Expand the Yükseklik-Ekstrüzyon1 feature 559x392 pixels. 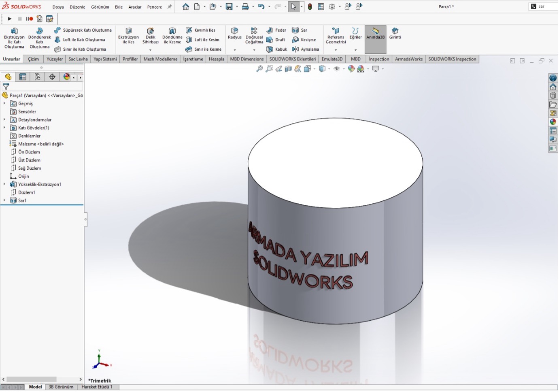click(x=4, y=185)
